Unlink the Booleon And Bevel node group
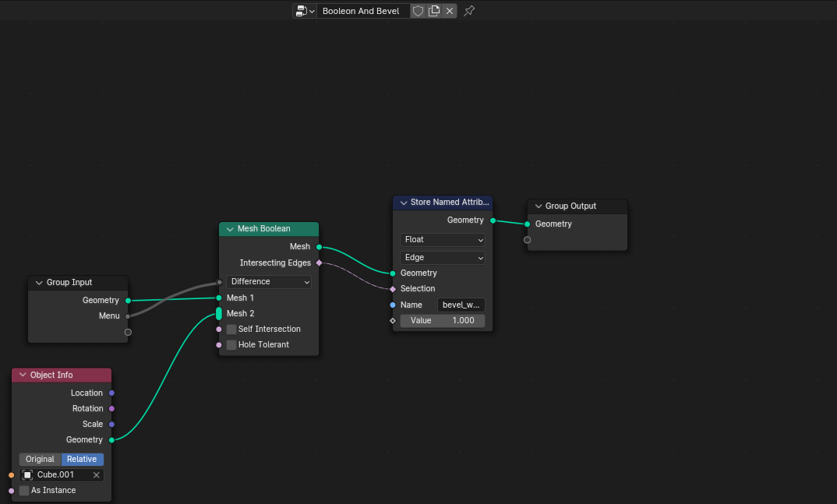Viewport: 837px width, 504px height. [450, 11]
